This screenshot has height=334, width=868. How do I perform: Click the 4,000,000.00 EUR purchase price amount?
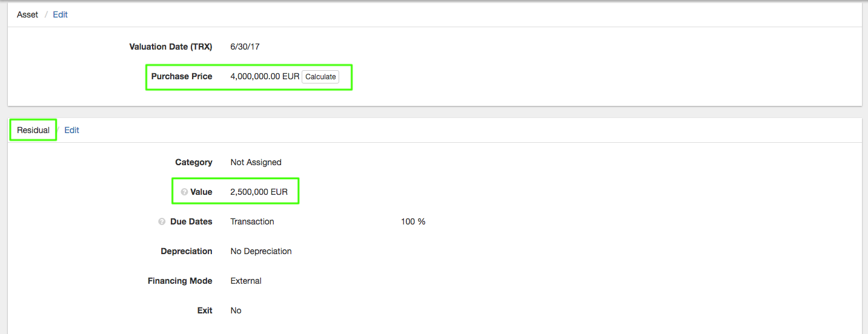click(x=265, y=76)
